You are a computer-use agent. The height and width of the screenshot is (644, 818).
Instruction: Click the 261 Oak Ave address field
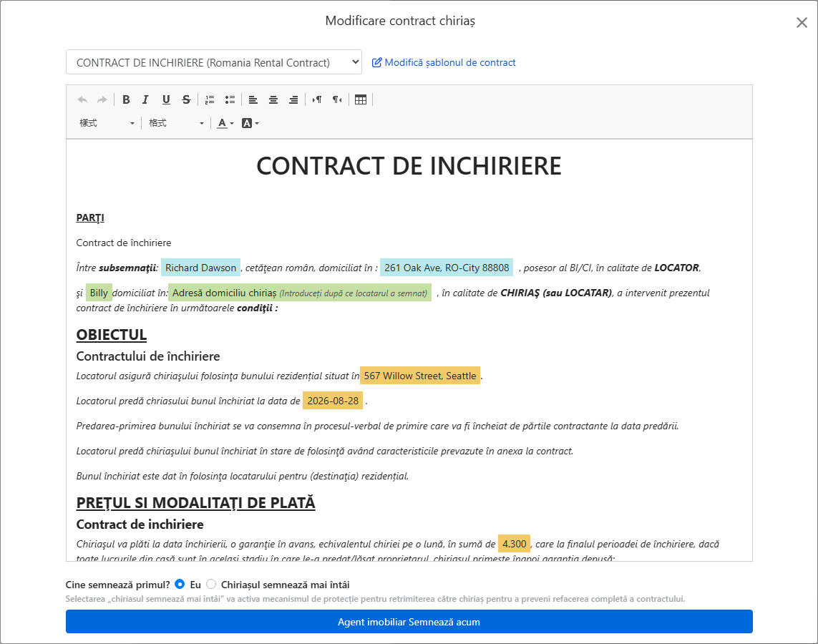[447, 268]
